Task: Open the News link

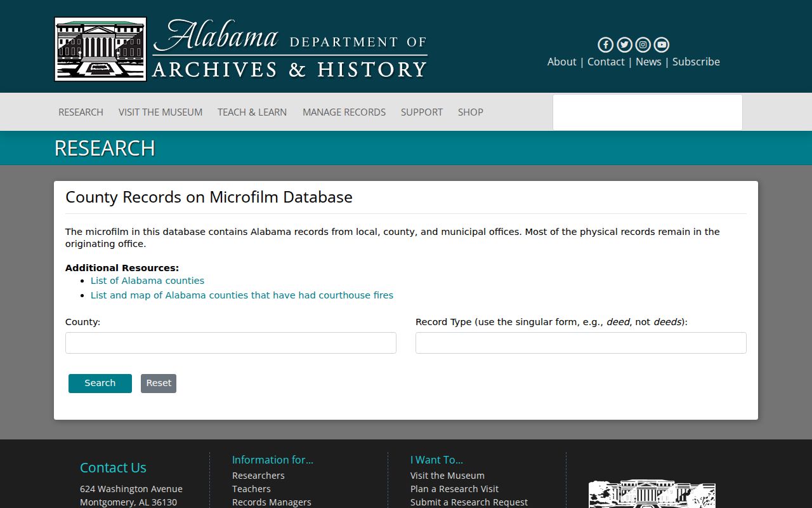Action: tap(648, 62)
